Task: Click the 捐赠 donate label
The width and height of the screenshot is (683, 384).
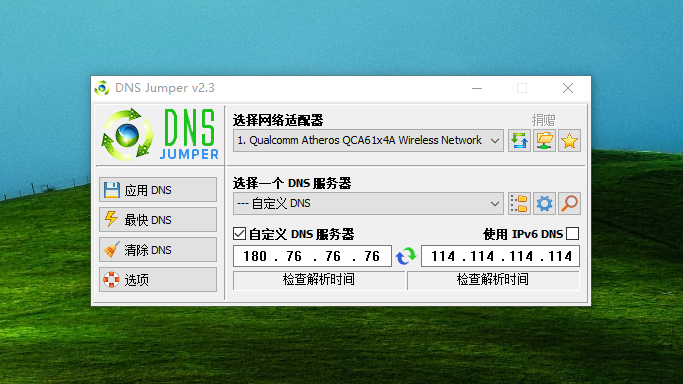Action: pos(543,120)
